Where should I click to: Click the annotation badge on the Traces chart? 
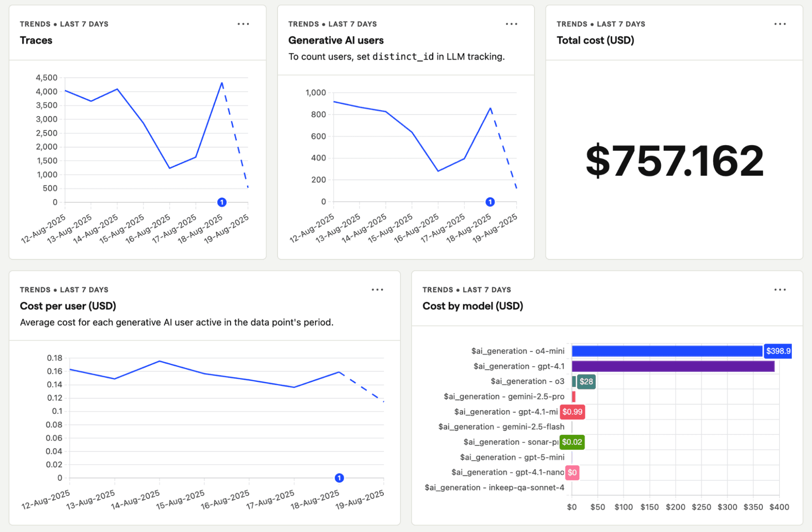click(222, 202)
